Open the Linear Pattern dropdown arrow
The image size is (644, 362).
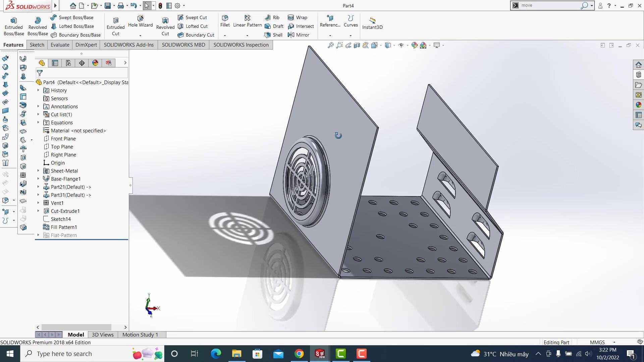[x=247, y=36]
